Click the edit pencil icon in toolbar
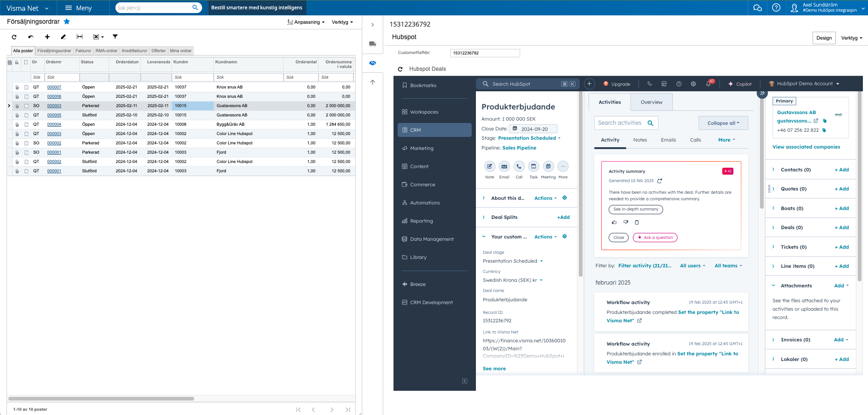Screen dimensions: 868x415 (x=63, y=37)
